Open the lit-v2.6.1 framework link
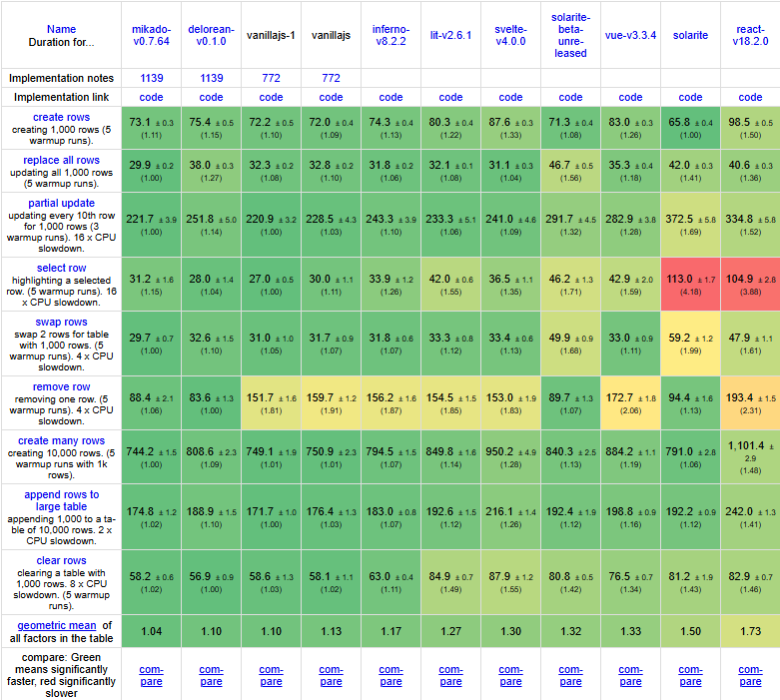Screen dimensions: 780x700 [x=450, y=35]
